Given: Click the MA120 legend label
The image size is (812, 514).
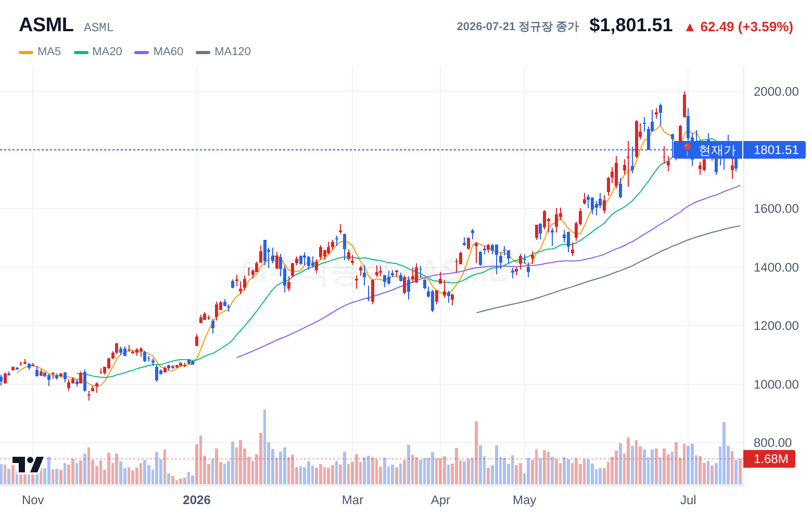Looking at the screenshot, I should coord(233,52).
